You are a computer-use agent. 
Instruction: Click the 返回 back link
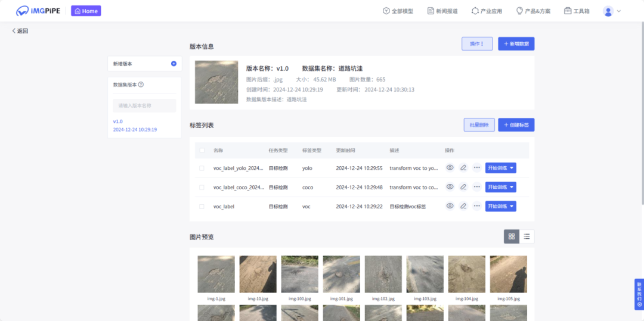click(x=20, y=31)
